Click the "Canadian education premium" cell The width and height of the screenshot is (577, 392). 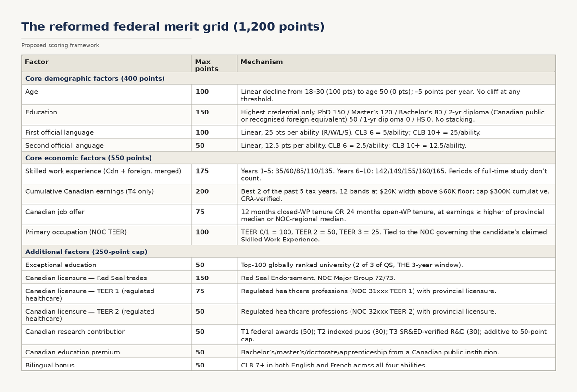pos(107,352)
